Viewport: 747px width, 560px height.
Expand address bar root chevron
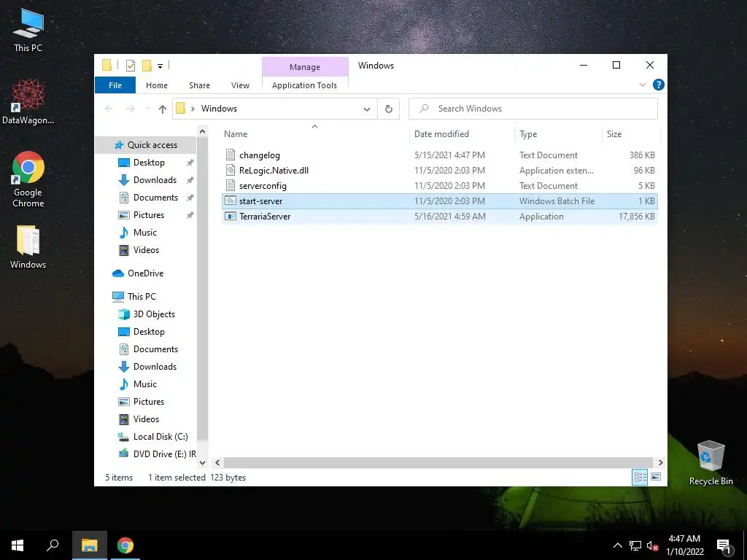click(x=193, y=109)
